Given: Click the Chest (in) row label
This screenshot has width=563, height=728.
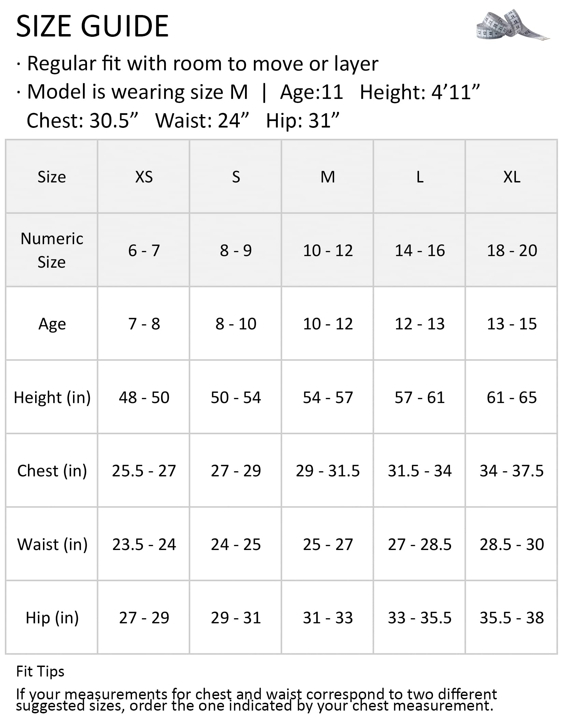Looking at the screenshot, I should point(52,471).
